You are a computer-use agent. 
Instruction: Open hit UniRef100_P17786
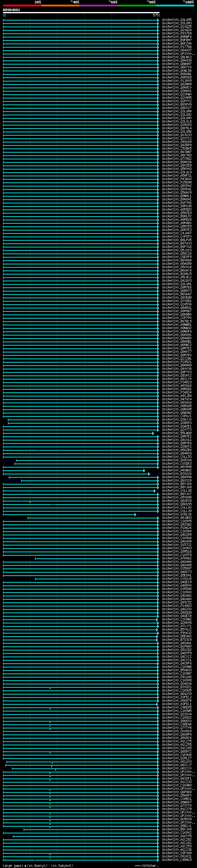tap(177, 47)
